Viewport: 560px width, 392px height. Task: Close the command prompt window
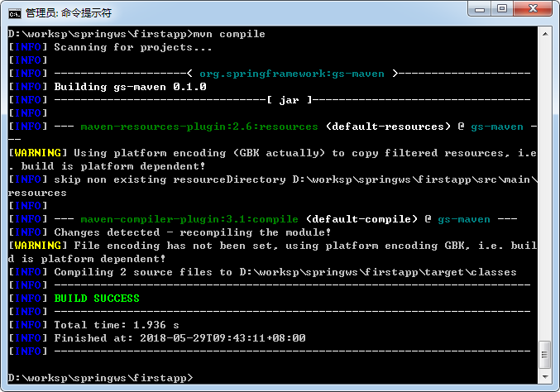point(533,9)
